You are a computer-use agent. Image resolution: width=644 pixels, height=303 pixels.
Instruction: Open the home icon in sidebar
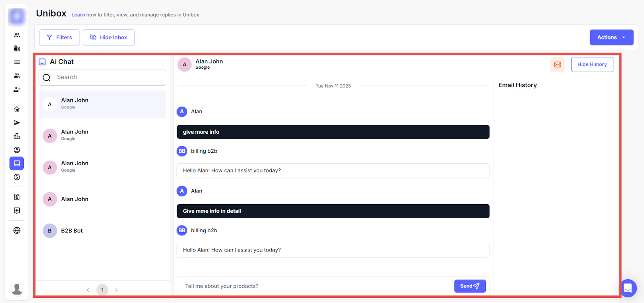(x=17, y=109)
